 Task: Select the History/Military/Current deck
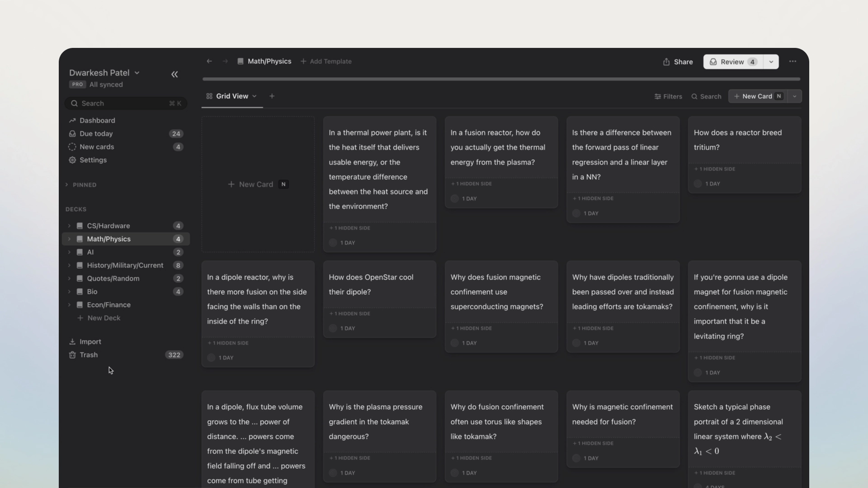coord(125,266)
